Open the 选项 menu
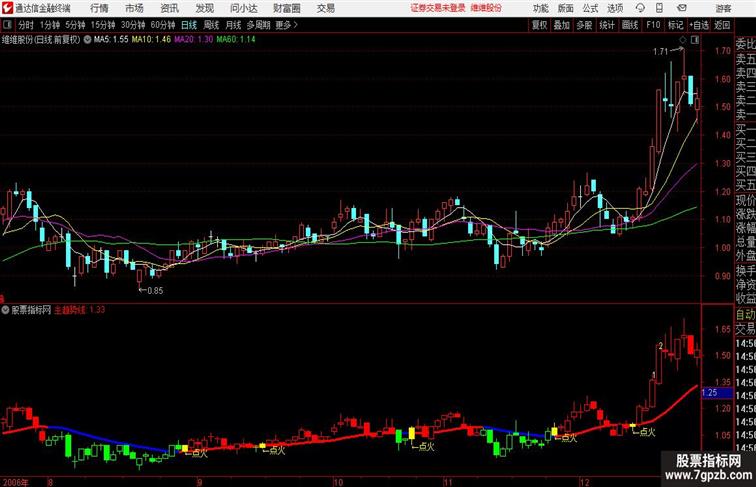 [615, 8]
